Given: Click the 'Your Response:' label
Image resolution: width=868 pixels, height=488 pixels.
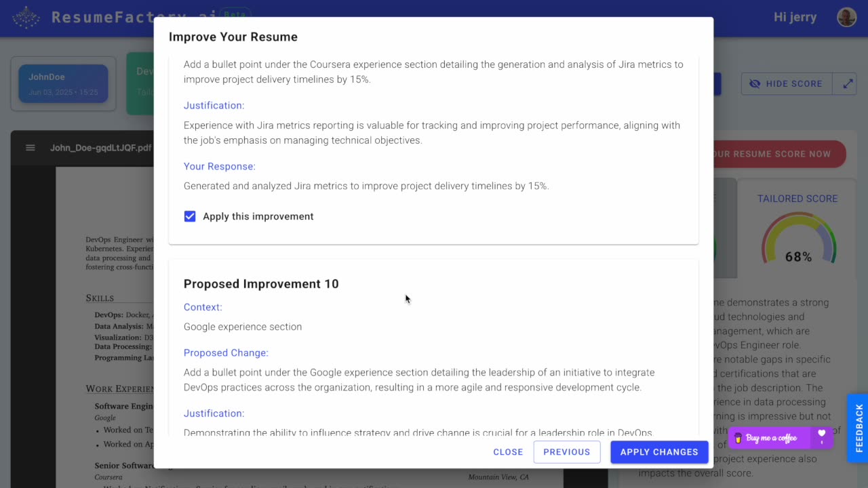Looking at the screenshot, I should point(220,166).
